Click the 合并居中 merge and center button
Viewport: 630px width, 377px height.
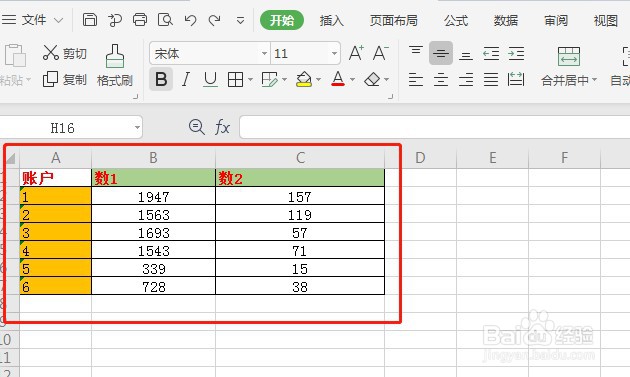click(569, 66)
